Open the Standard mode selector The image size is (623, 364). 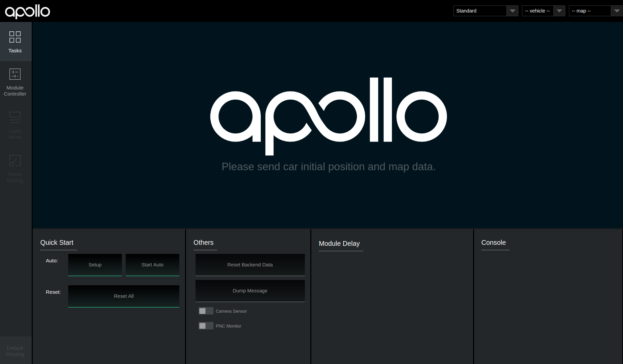pyautogui.click(x=479, y=10)
